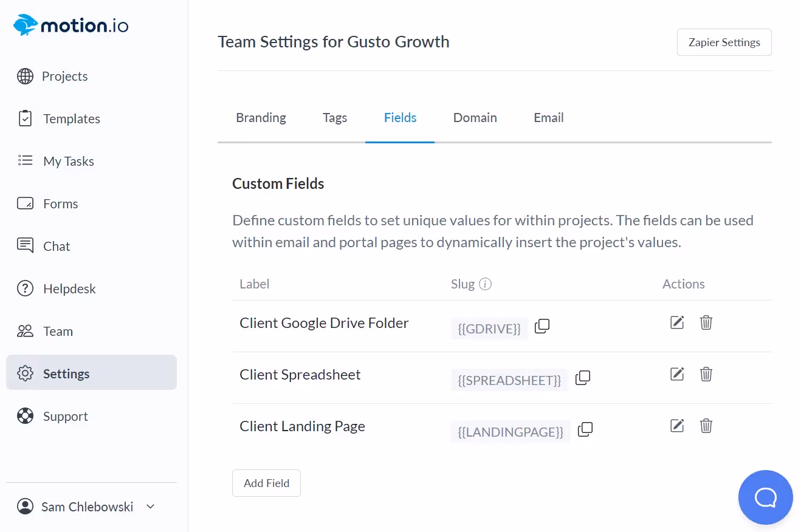Open the chat support bubble

point(765,497)
